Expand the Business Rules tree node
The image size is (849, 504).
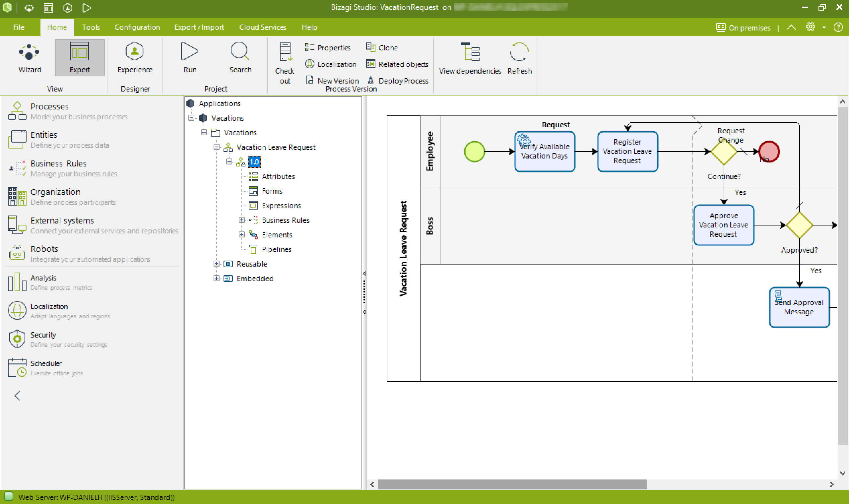tap(241, 220)
